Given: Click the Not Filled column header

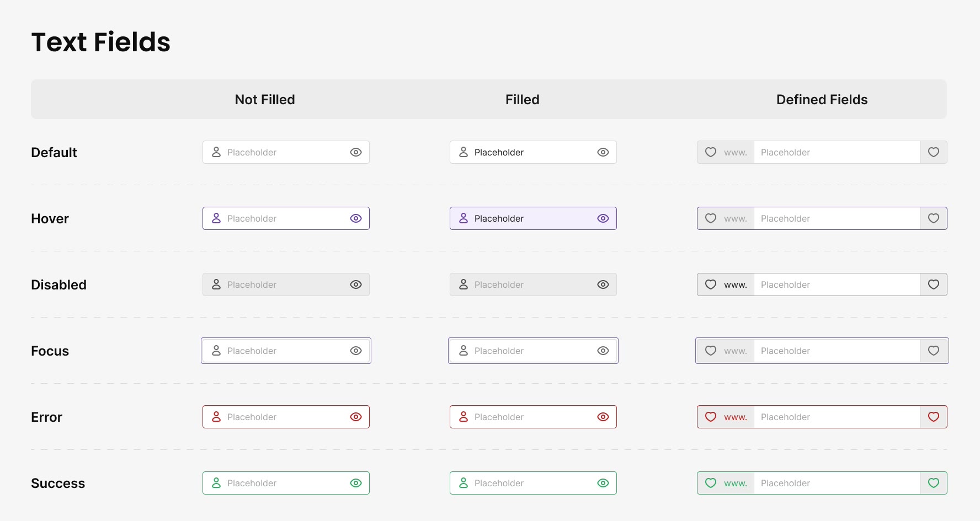Looking at the screenshot, I should point(265,99).
